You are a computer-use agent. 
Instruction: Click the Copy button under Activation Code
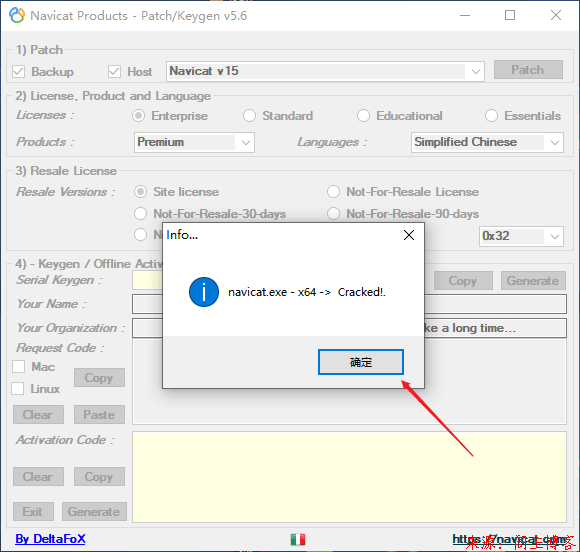(x=99, y=477)
